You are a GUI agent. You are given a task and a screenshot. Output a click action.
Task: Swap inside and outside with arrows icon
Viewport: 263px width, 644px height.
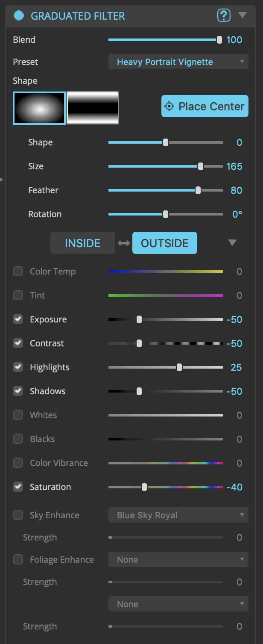pyautogui.click(x=124, y=243)
